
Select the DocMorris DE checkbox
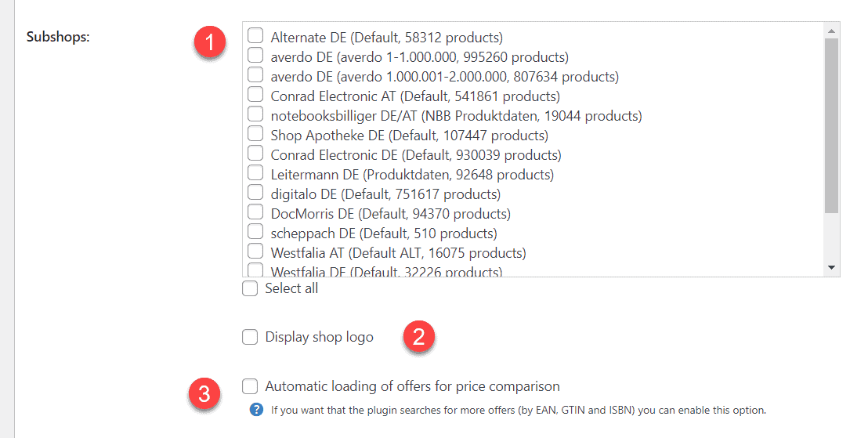255,212
